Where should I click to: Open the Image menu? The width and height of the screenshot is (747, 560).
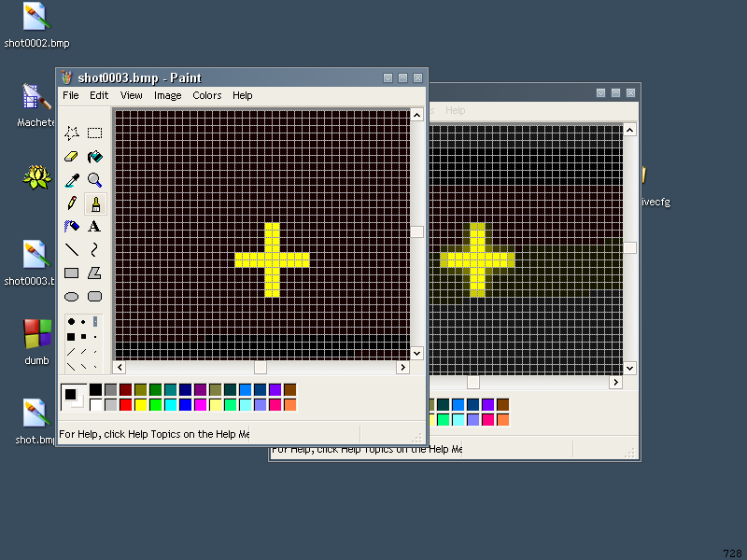click(x=168, y=95)
